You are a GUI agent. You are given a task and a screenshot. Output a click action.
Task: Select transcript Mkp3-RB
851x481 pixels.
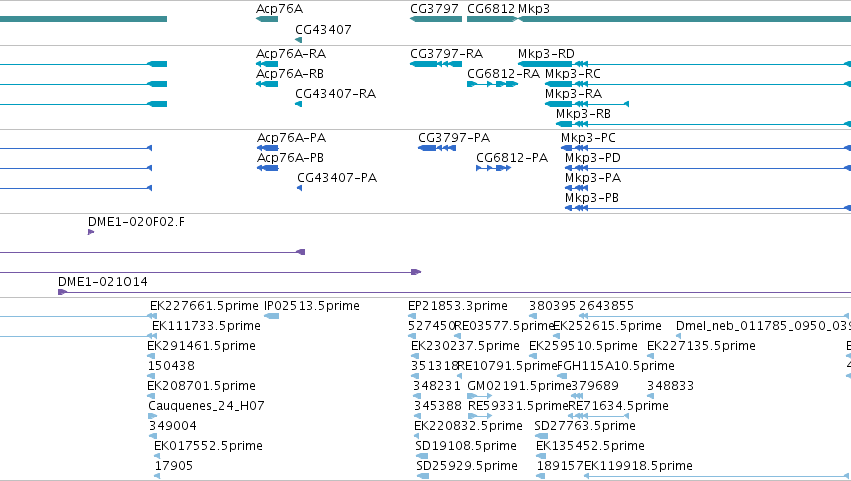[x=583, y=114]
